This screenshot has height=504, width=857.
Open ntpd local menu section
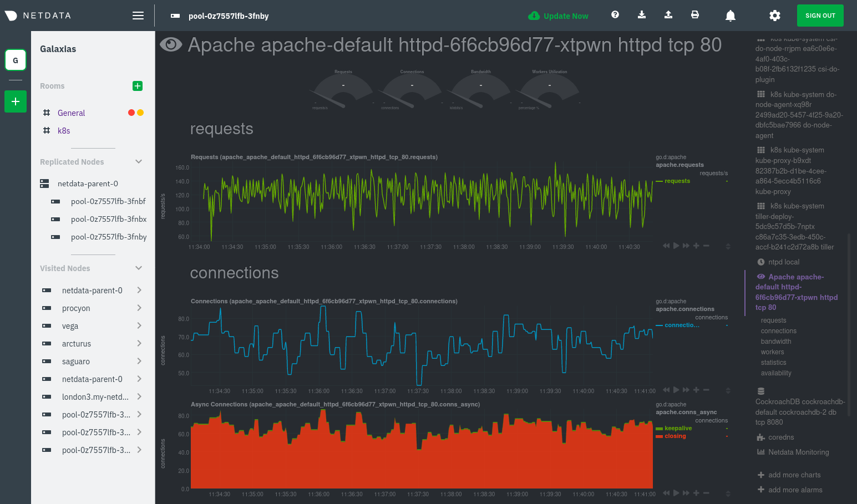pos(778,262)
